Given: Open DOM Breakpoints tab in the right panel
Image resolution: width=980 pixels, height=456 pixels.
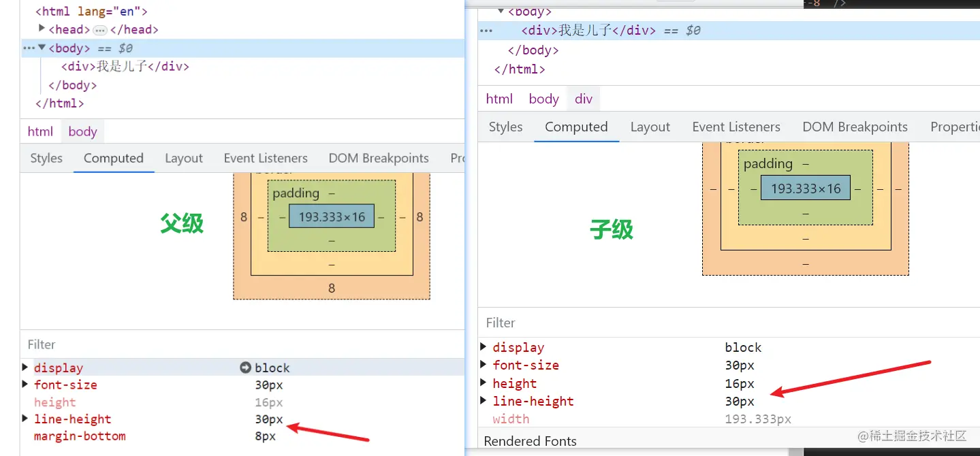Looking at the screenshot, I should coord(855,127).
